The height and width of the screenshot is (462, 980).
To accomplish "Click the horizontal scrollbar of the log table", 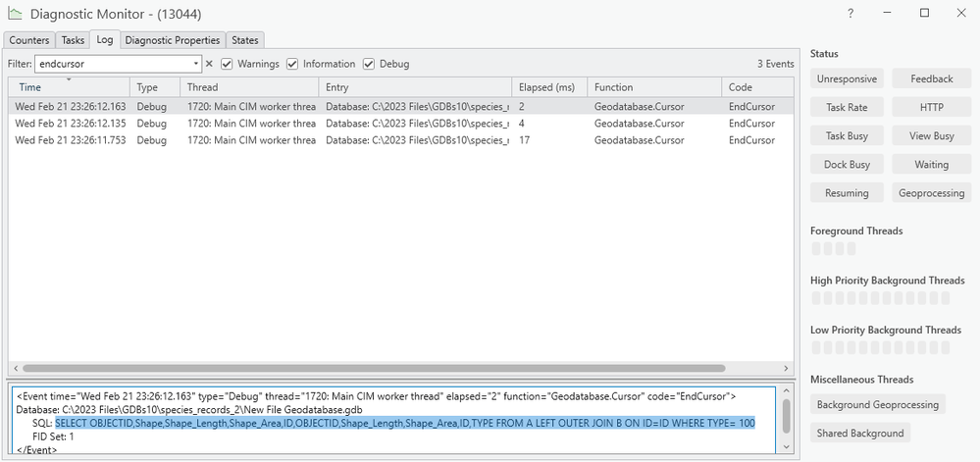I will [x=374, y=368].
